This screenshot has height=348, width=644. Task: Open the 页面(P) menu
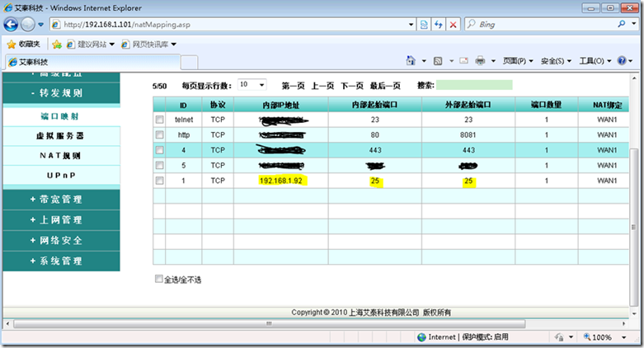pos(518,61)
